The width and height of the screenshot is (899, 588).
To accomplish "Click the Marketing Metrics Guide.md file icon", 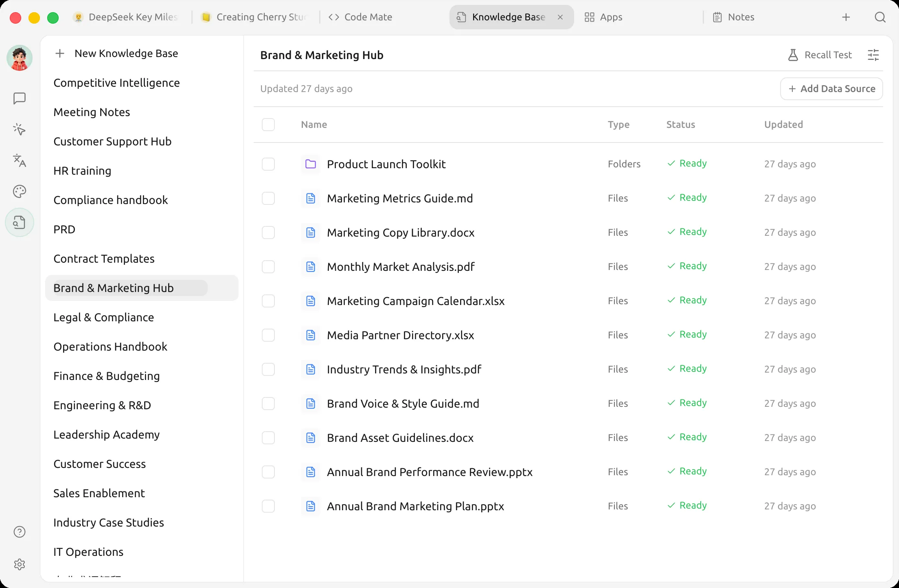I will [x=311, y=198].
